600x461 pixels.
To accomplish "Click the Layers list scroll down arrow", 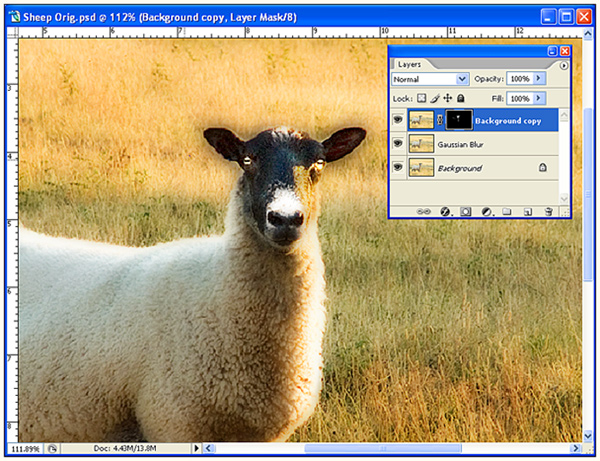I will click(564, 198).
